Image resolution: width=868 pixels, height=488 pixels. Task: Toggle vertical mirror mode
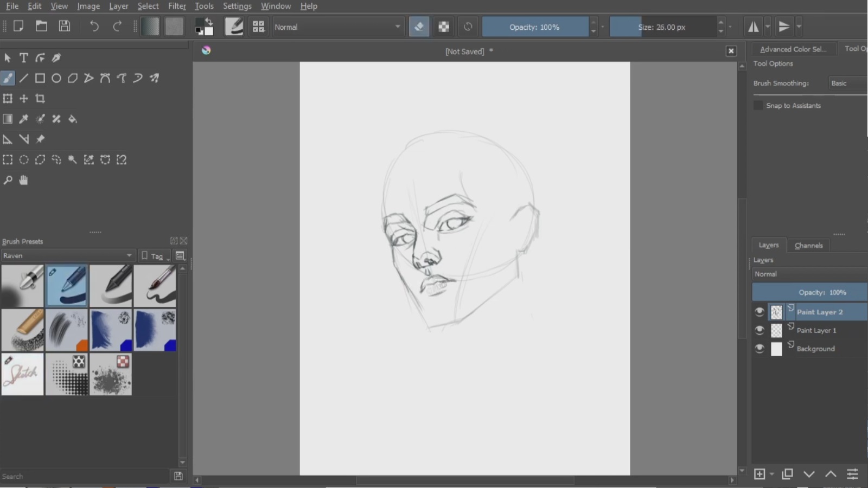point(784,27)
